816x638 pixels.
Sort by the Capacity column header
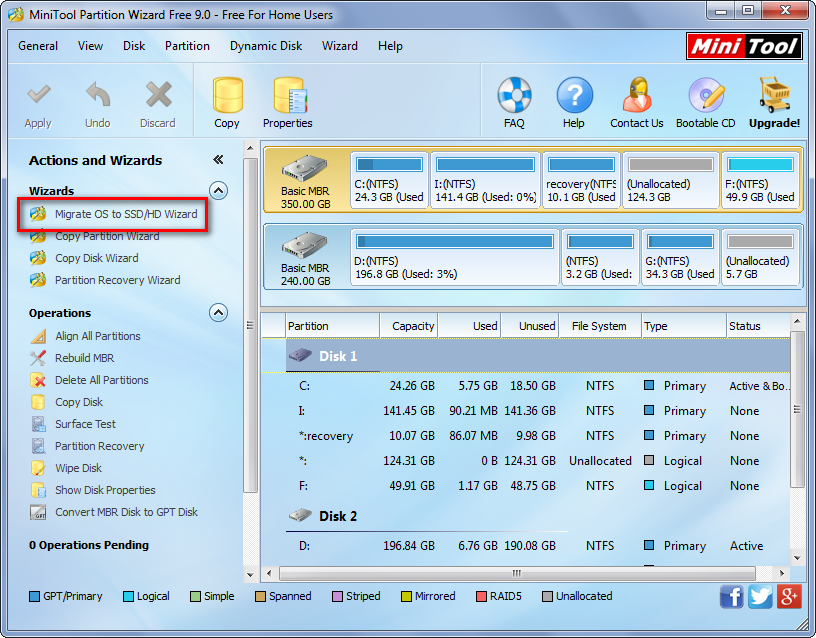(409, 326)
